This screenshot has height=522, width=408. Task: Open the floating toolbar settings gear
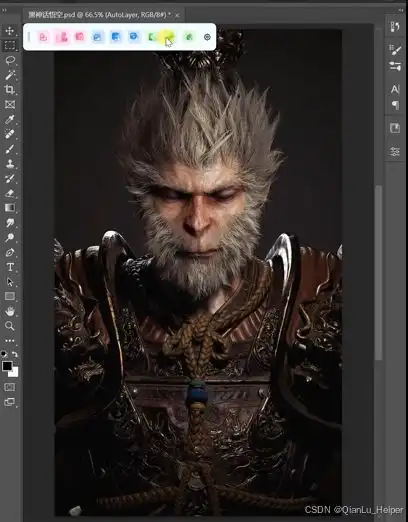[207, 37]
